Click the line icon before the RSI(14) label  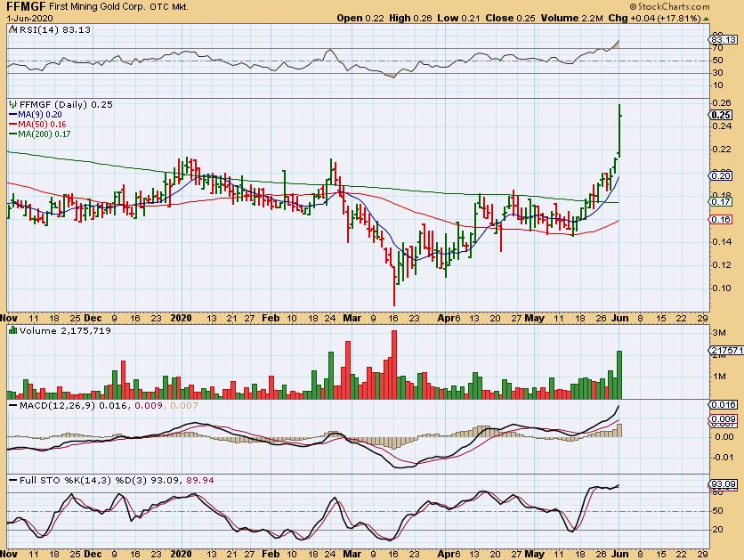point(13,30)
